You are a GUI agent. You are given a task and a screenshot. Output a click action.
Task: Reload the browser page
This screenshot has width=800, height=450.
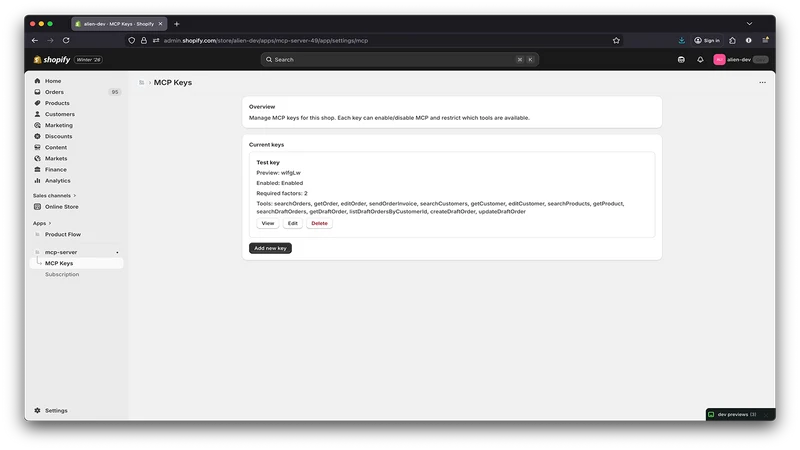[66, 40]
